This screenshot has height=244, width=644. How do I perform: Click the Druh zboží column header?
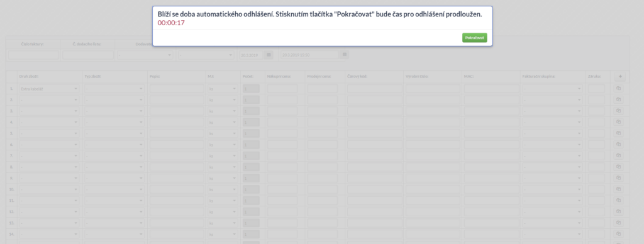coord(29,76)
